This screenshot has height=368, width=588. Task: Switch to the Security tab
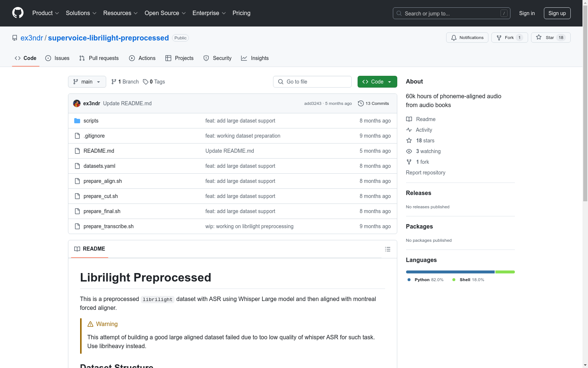click(218, 58)
